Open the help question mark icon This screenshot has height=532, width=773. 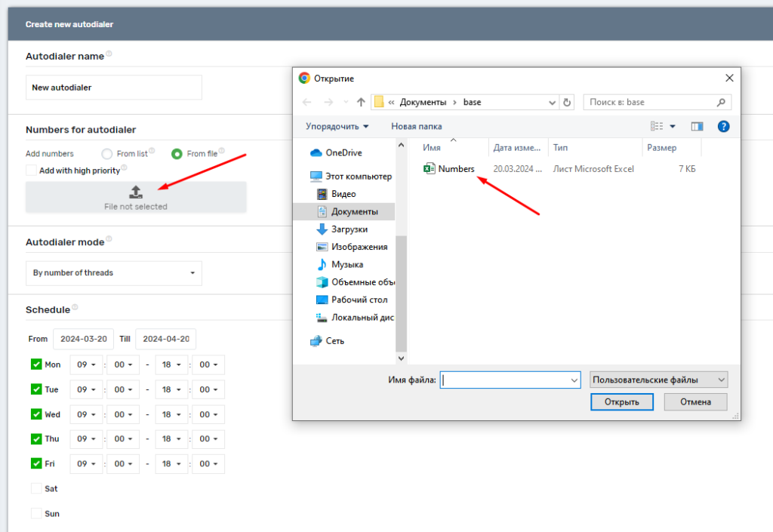(x=723, y=126)
